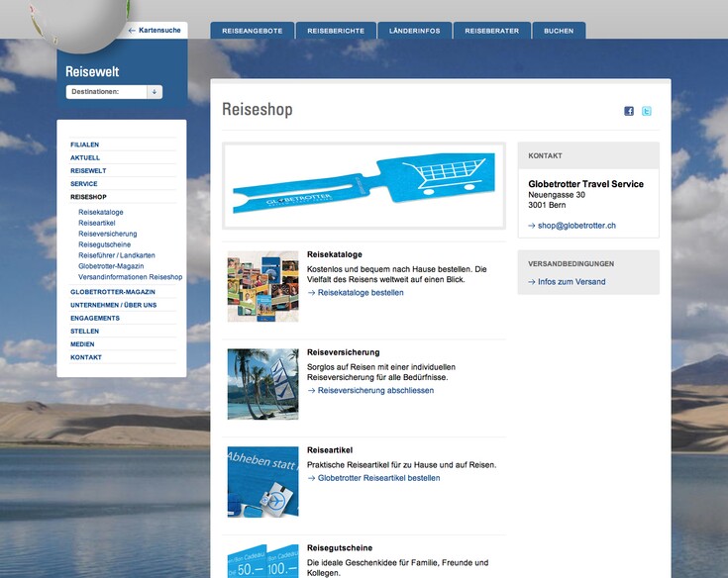Open GLOBETROTTER-MAGAZIN main sidebar item
The height and width of the screenshot is (578, 728).
click(113, 292)
